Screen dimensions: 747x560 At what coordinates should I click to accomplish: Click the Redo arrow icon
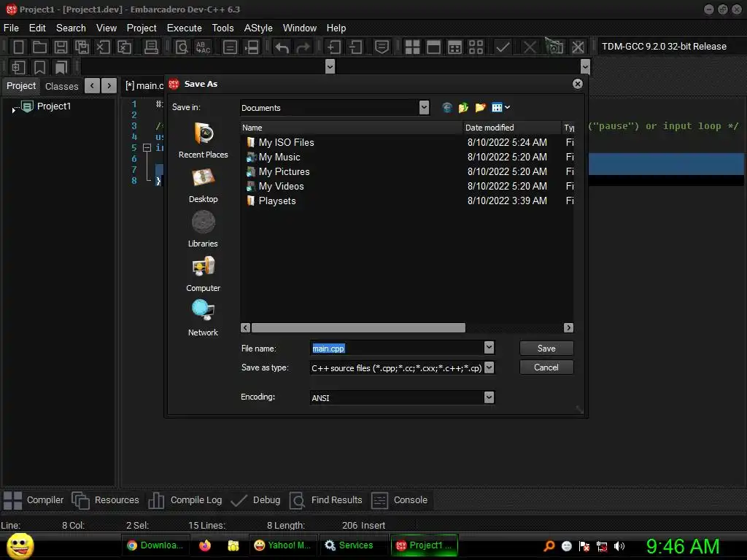[303, 47]
